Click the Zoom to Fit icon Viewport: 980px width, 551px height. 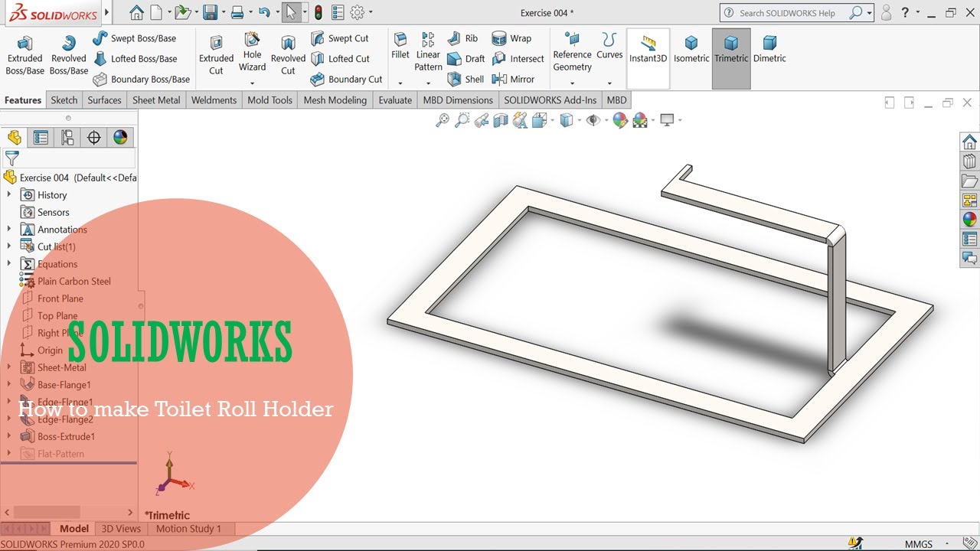[x=442, y=120]
